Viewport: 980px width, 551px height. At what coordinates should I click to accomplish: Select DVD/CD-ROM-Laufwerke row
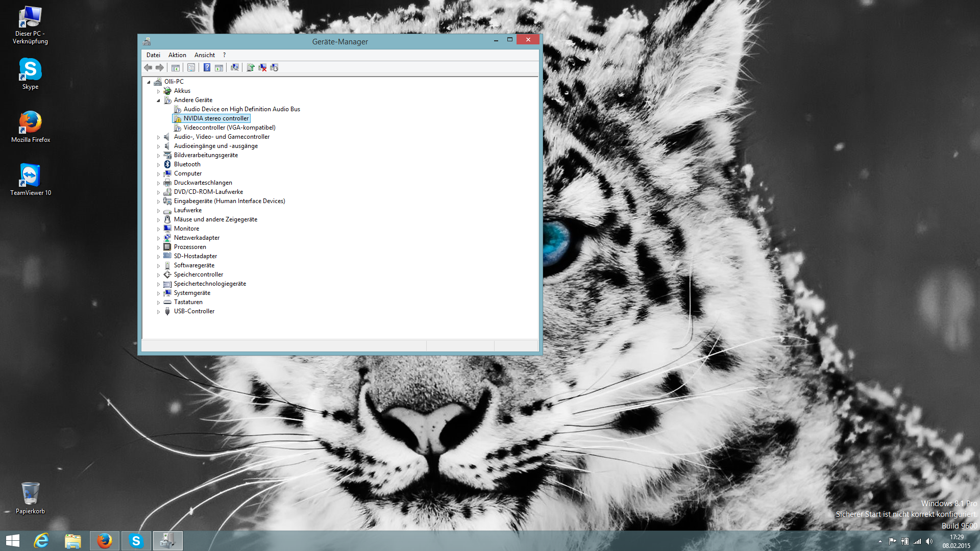pyautogui.click(x=208, y=192)
